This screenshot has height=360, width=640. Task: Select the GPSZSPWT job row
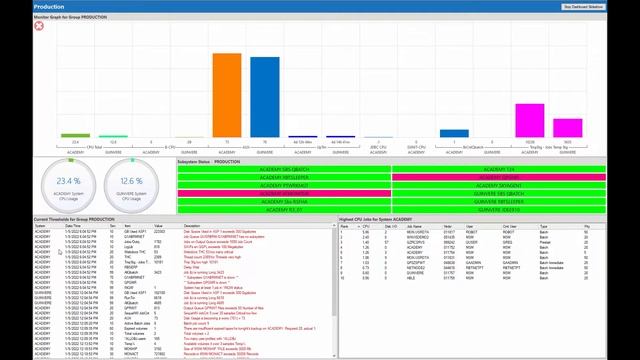tap(472, 262)
